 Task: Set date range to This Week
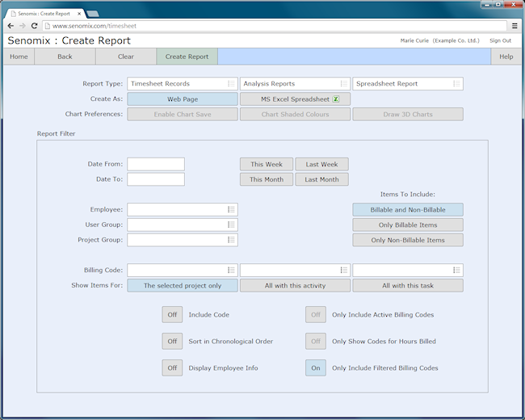pos(267,164)
